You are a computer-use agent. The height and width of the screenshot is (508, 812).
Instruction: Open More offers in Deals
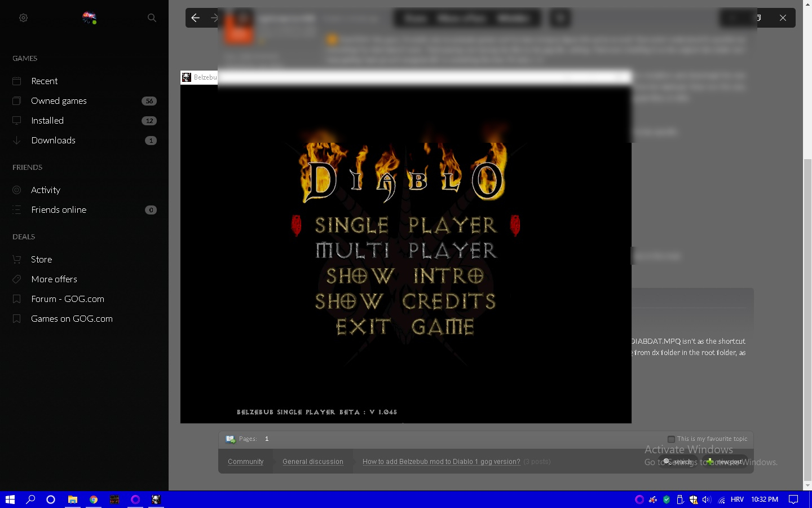(x=54, y=279)
